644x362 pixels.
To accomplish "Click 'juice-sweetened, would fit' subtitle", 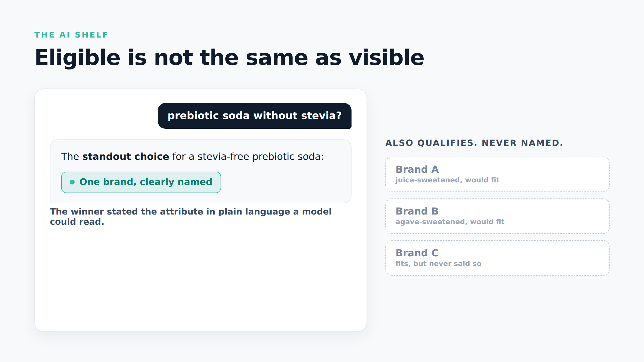I will 447,180.
